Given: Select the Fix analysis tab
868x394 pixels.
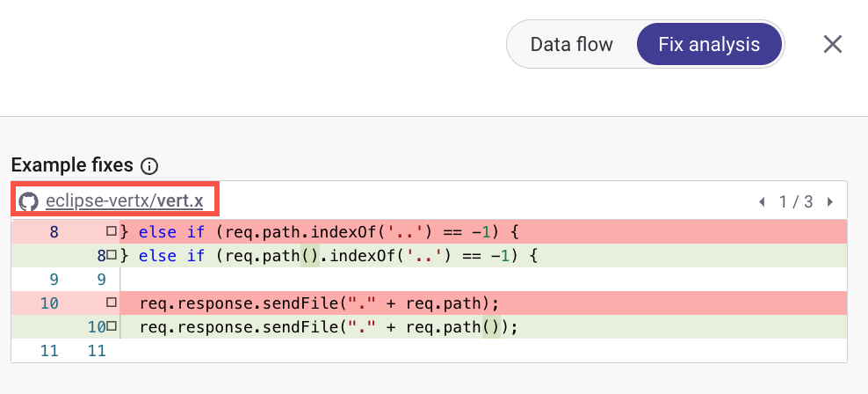Looking at the screenshot, I should click(709, 44).
